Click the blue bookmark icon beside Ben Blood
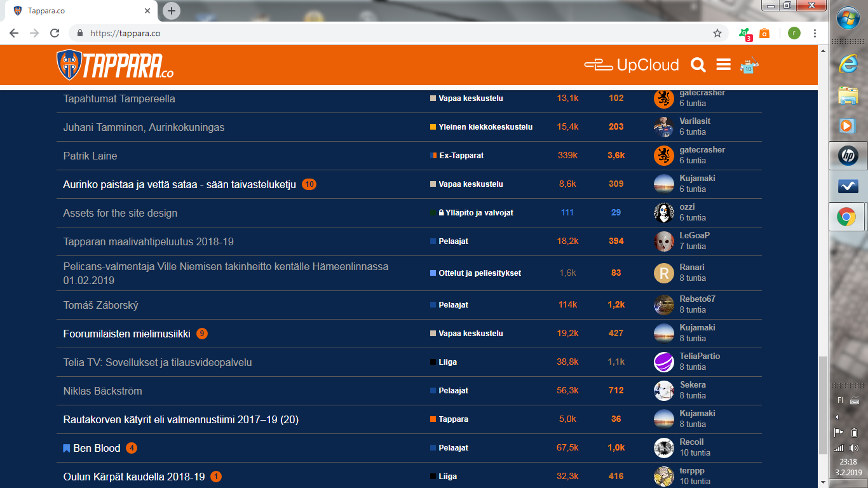The height and width of the screenshot is (488, 868). (67, 449)
